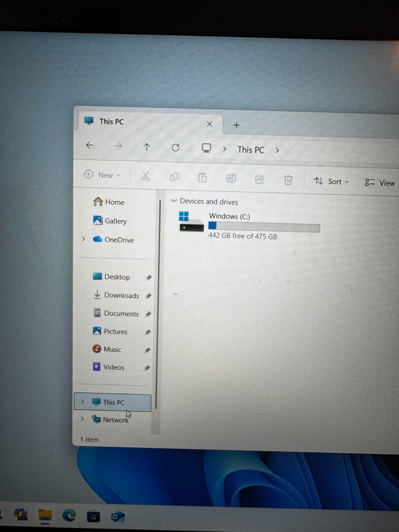Click the Rename icon in toolbar

231,179
